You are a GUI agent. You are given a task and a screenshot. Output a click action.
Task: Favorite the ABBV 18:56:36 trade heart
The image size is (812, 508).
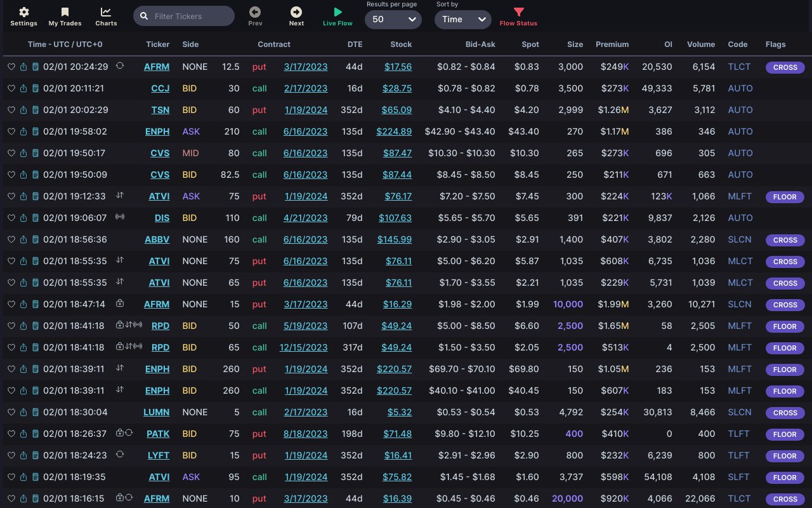[11, 239]
